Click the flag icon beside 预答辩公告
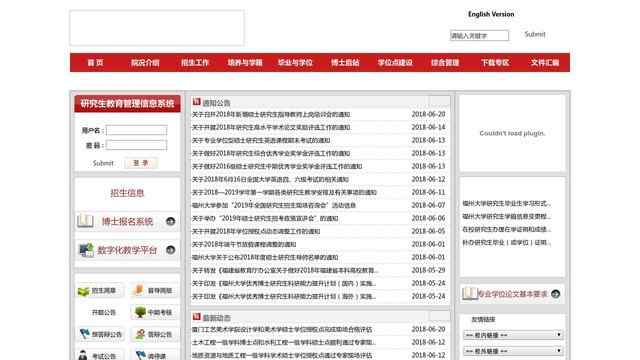This screenshot has width=640, height=360. pyautogui.click(x=84, y=334)
